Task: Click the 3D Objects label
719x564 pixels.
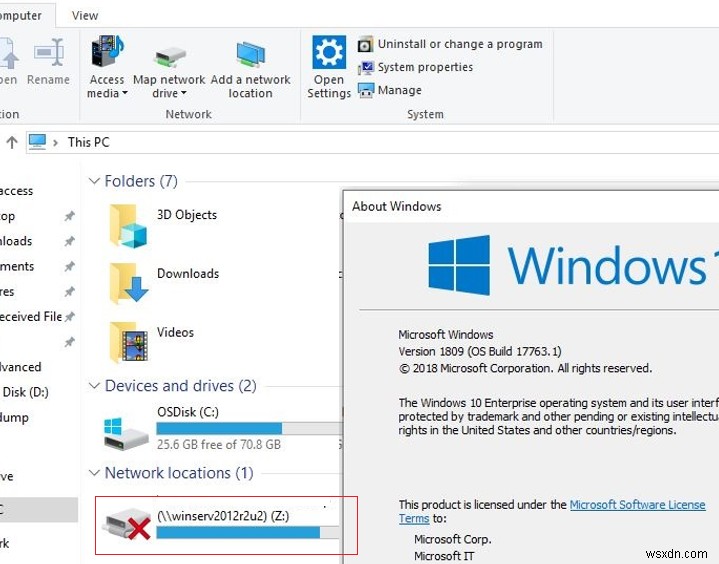Action: 187,215
